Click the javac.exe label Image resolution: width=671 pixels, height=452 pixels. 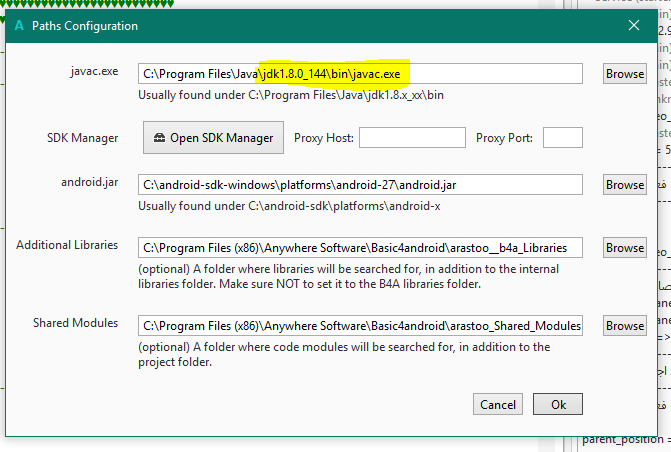[x=94, y=72]
